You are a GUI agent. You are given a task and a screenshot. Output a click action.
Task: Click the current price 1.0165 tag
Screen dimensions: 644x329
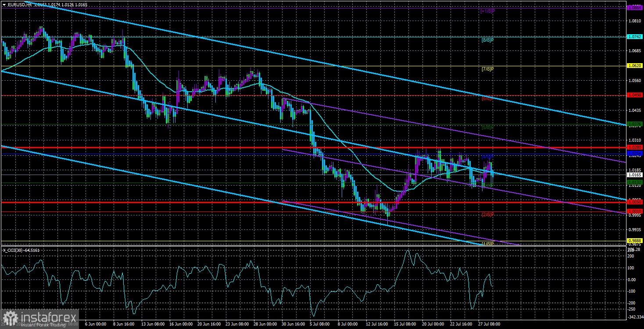click(635, 175)
